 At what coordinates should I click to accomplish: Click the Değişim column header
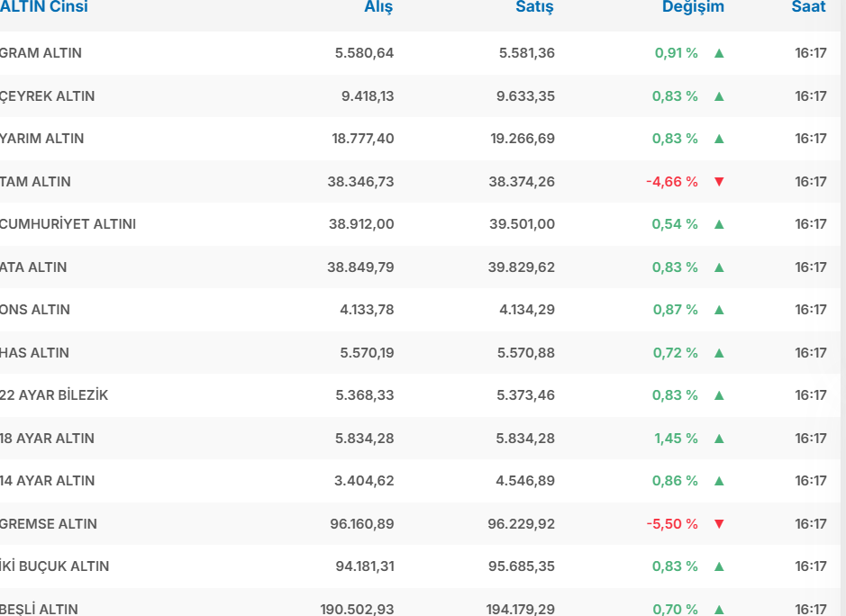(693, 7)
